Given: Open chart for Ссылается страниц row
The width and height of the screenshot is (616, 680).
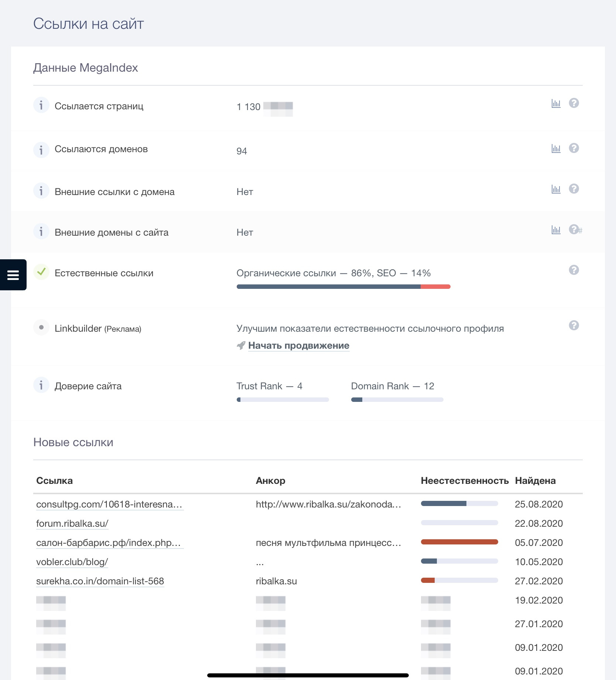Looking at the screenshot, I should [556, 103].
